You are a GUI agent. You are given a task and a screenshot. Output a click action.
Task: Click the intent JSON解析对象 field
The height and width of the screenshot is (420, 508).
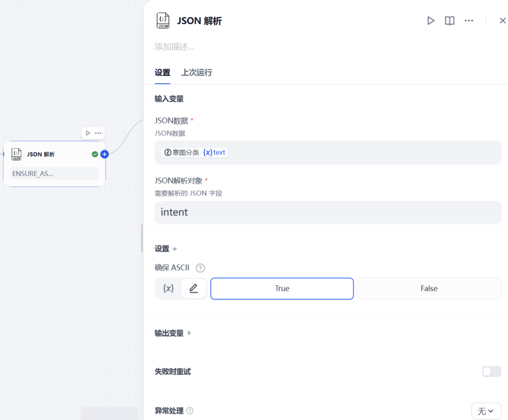[x=328, y=212]
